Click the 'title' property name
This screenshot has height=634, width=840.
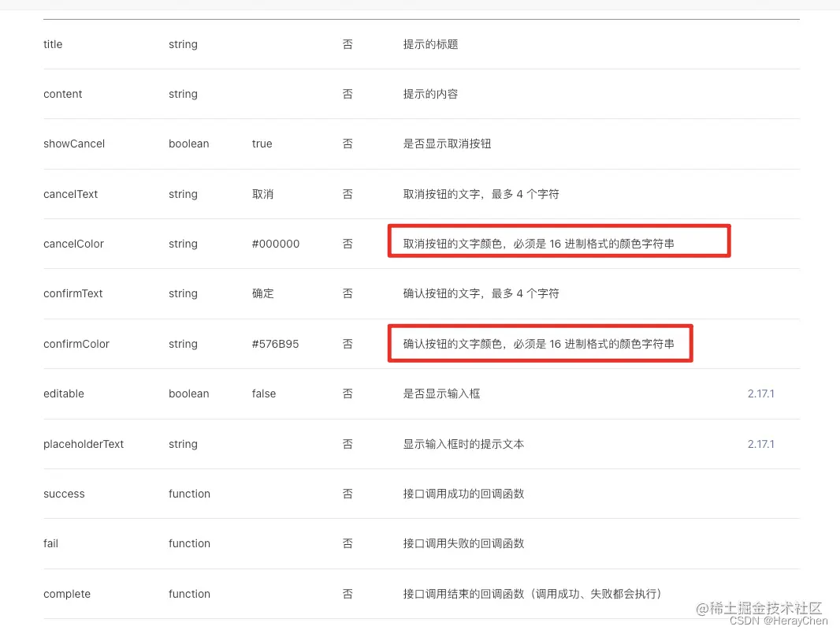pos(53,44)
